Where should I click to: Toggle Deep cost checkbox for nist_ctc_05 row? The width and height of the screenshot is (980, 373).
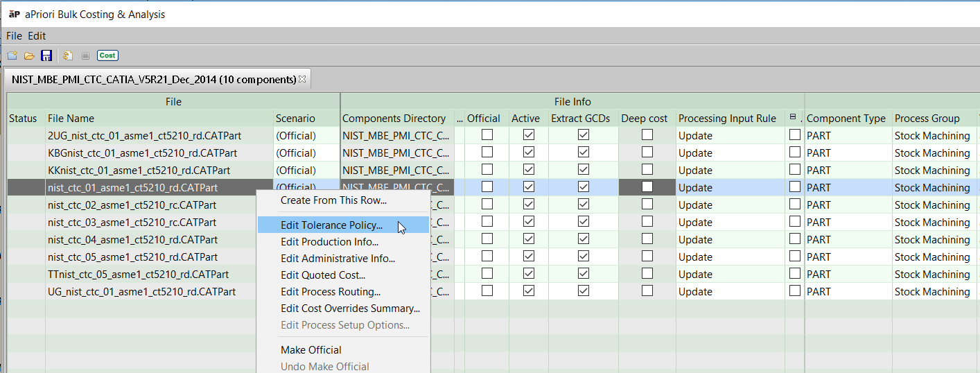(647, 257)
